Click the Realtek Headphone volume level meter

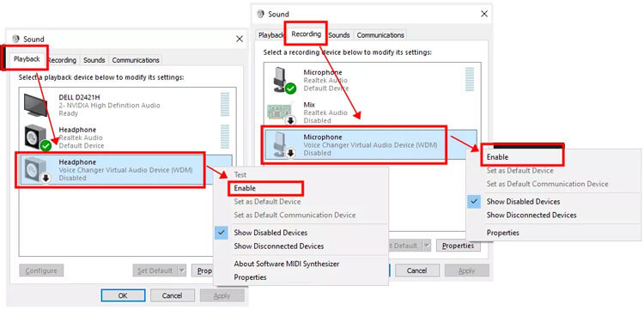click(x=225, y=137)
